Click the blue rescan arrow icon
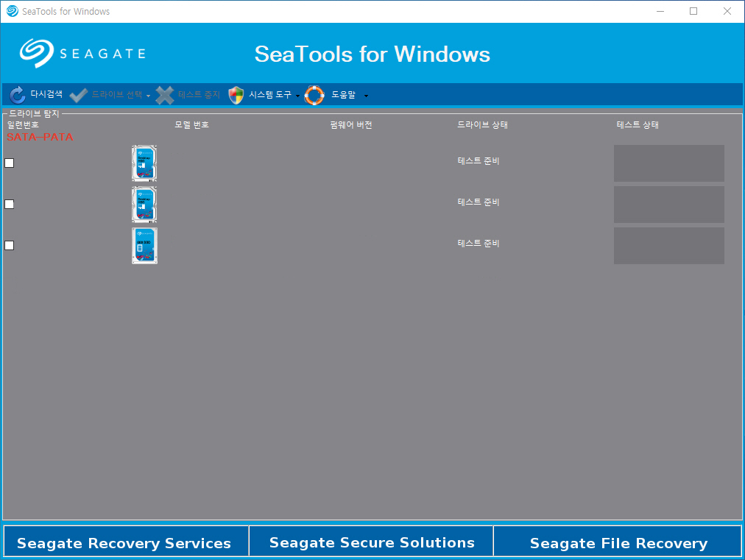745x560 pixels. pos(18,95)
